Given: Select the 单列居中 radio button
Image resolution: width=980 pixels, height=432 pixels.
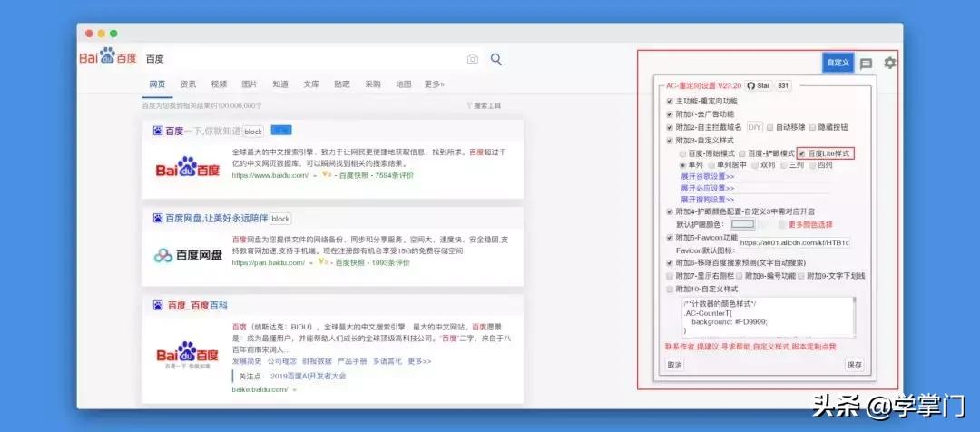Looking at the screenshot, I should coord(711,166).
